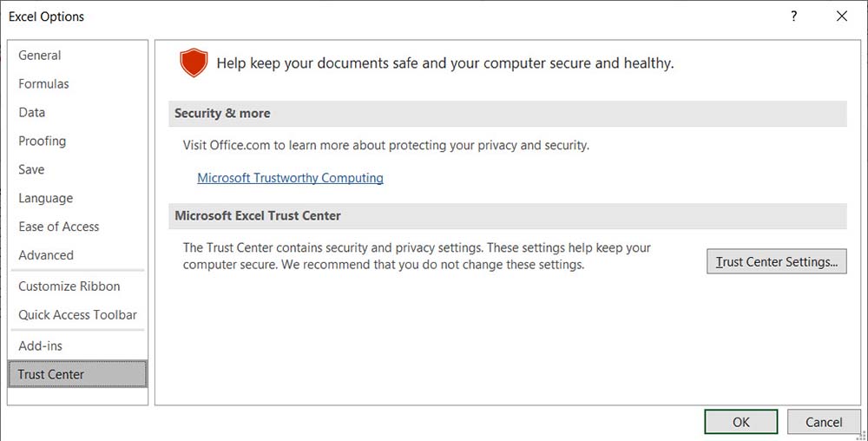Switch to the Data options page

point(32,113)
